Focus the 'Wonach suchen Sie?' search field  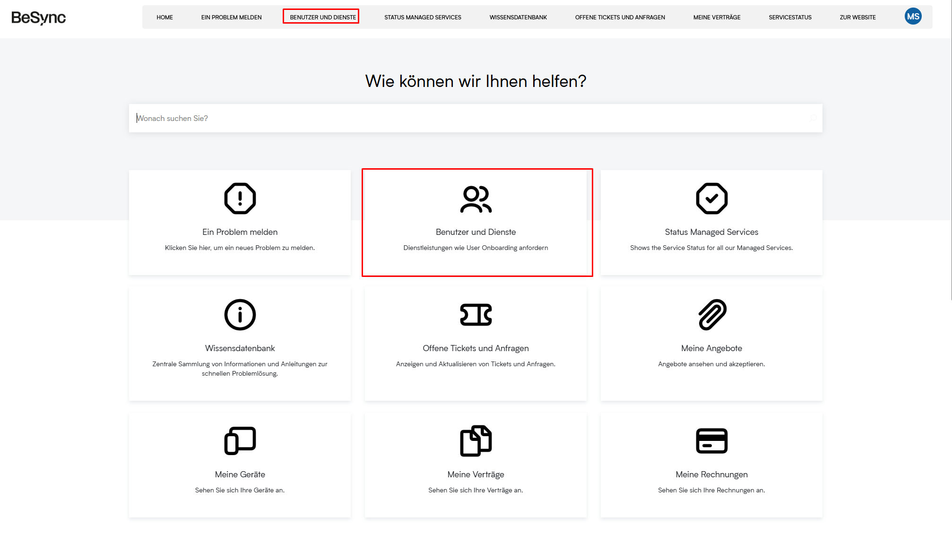(x=468, y=118)
